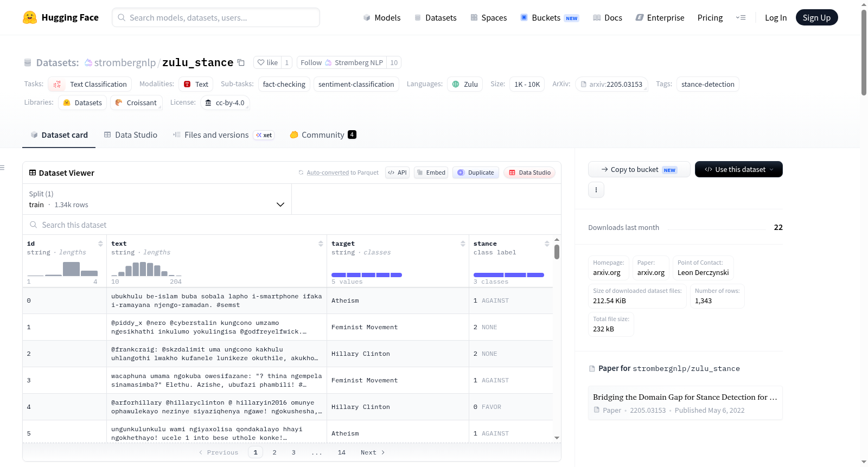868x467 pixels.
Task: Switch to the Data Studio tab
Action: click(x=131, y=135)
